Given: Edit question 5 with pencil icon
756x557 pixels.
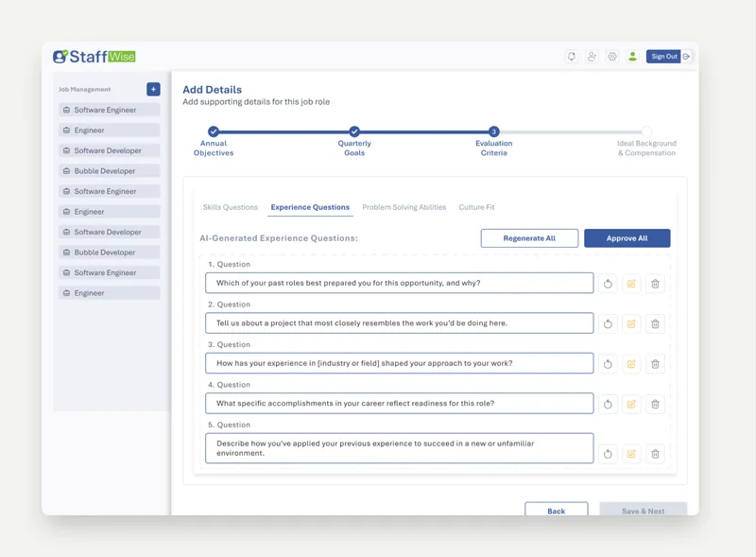Looking at the screenshot, I should click(x=631, y=454).
